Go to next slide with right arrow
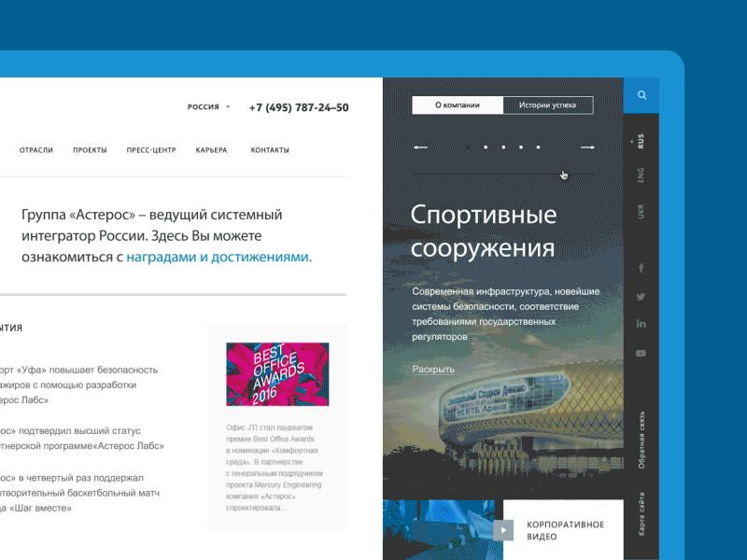The width and height of the screenshot is (747, 560). (587, 147)
